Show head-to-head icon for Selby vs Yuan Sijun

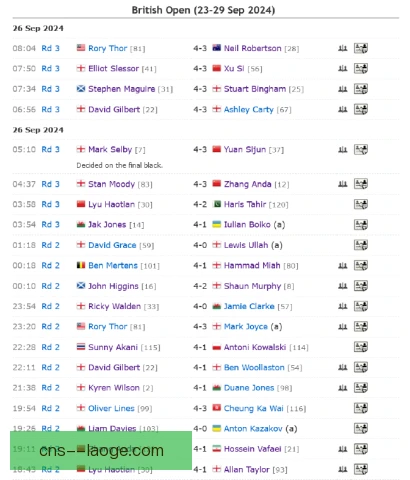(343, 150)
